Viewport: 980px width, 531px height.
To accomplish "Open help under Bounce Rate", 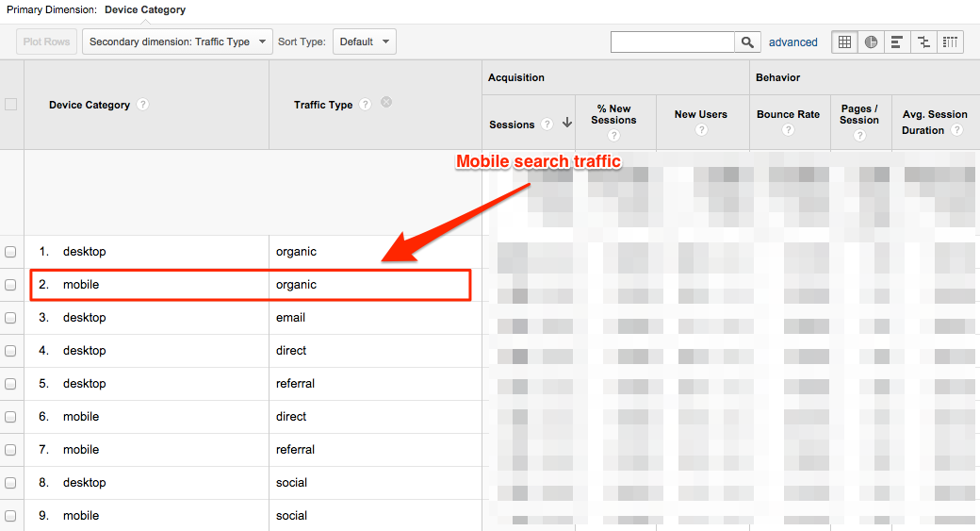I will pyautogui.click(x=788, y=130).
